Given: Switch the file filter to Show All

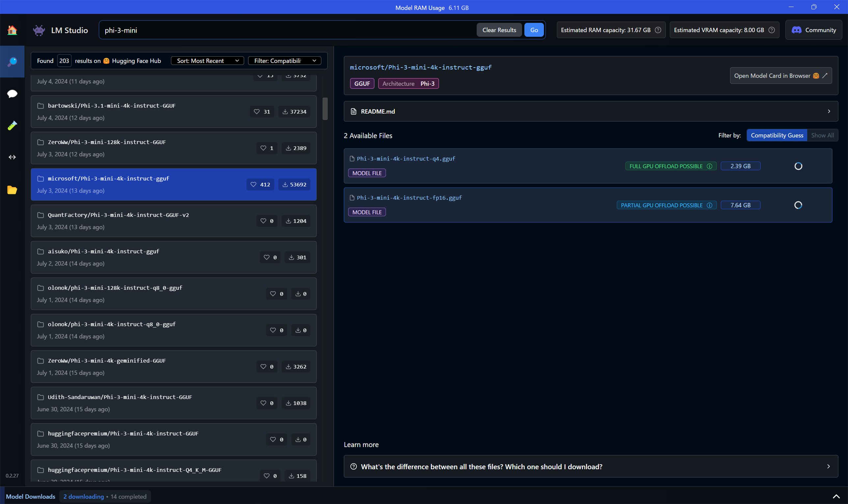Looking at the screenshot, I should coord(822,135).
